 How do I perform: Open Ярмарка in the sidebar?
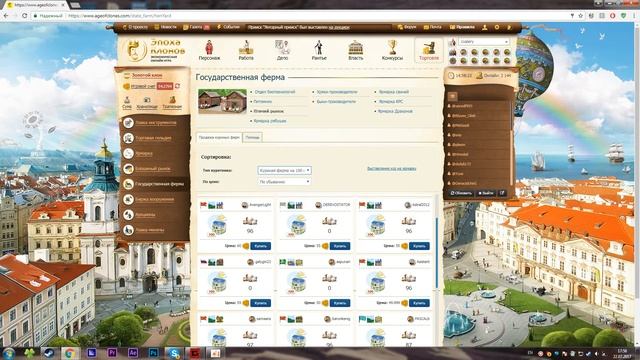[x=144, y=153]
